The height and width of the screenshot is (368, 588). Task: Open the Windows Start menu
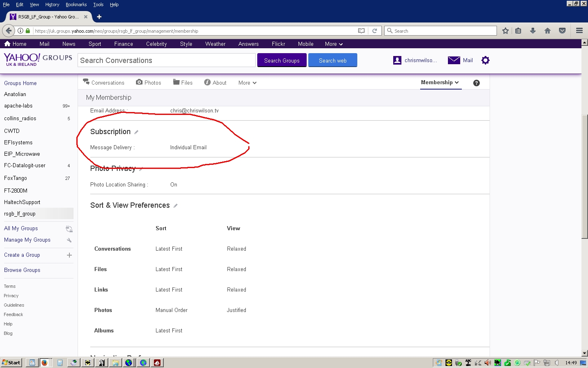(11, 363)
